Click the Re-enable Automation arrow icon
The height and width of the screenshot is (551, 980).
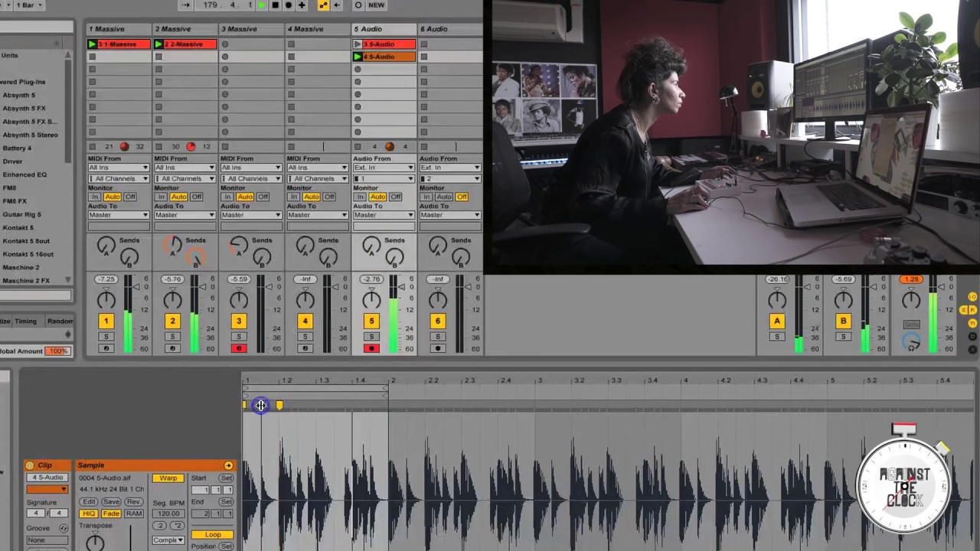(337, 5)
